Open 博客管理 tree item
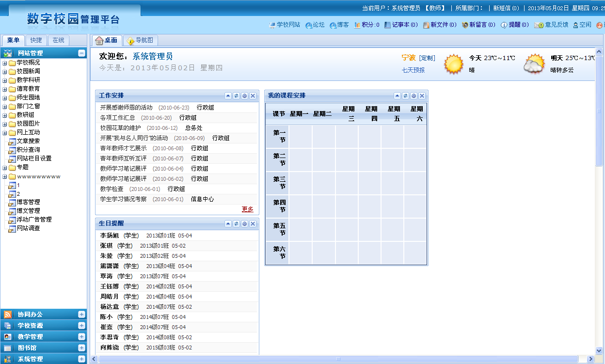Viewport: 605px width, 364px height. 28,202
